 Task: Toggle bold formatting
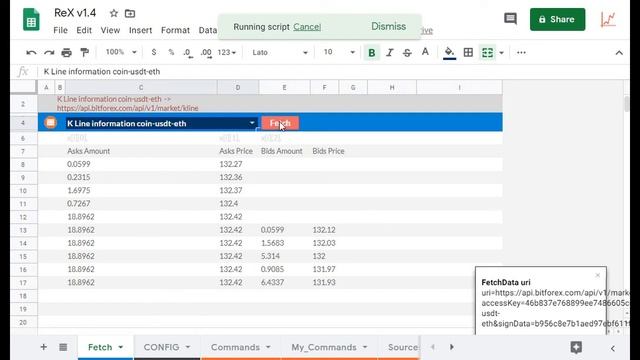click(371, 53)
